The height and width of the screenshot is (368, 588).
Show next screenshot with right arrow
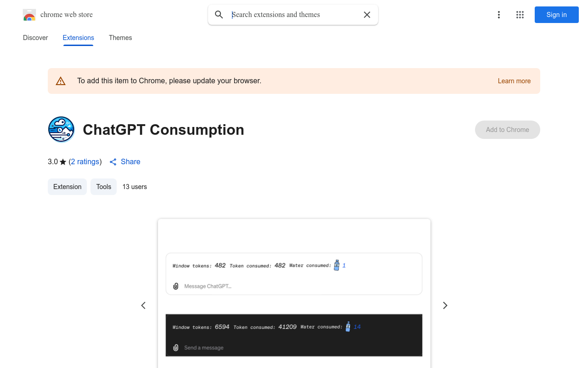[x=445, y=305]
